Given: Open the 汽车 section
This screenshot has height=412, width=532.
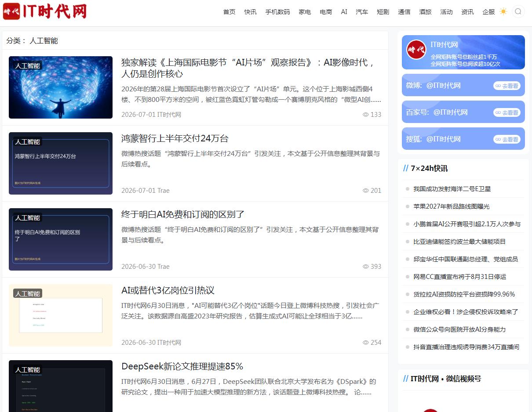Looking at the screenshot, I should click(x=362, y=12).
